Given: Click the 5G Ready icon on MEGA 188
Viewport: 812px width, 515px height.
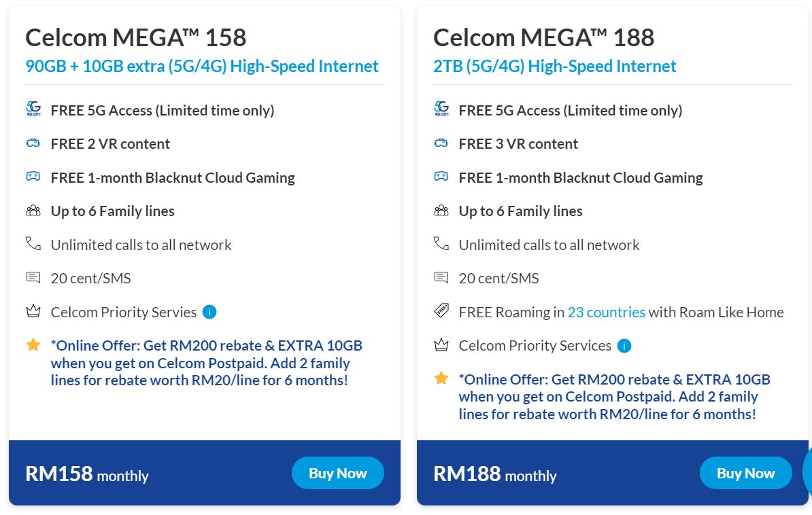Looking at the screenshot, I should [x=441, y=109].
